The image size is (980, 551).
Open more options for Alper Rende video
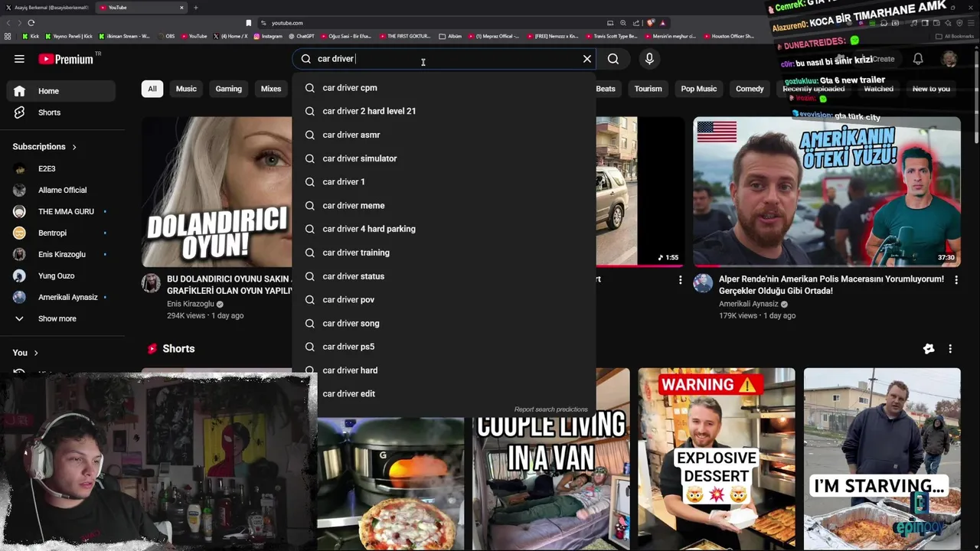955,280
